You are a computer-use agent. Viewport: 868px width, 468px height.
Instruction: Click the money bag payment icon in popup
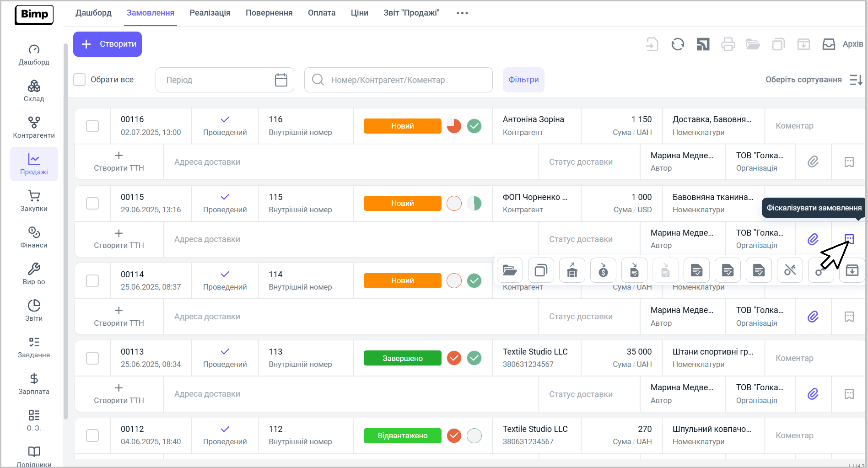click(x=603, y=270)
